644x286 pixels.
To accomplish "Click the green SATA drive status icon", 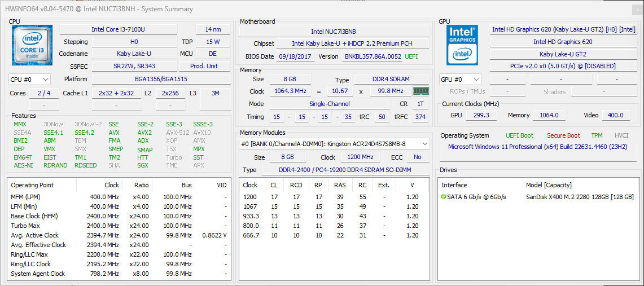I will click(444, 197).
